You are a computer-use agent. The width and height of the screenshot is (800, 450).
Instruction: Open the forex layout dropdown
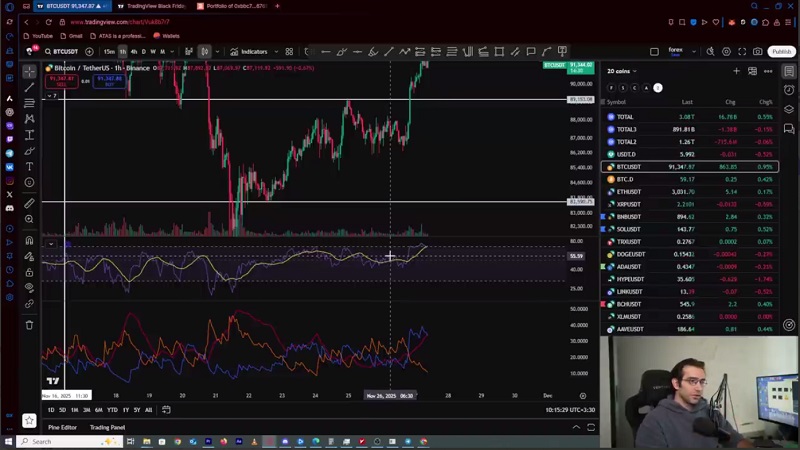point(679,52)
